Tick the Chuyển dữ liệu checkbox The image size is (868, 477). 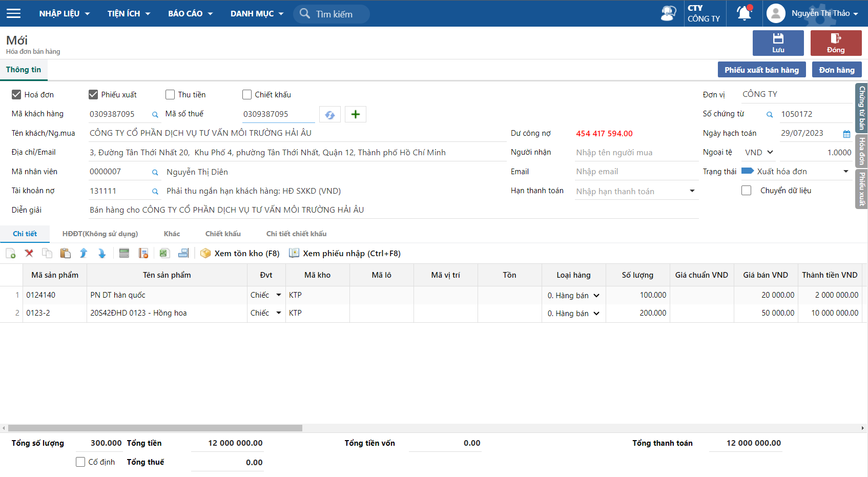(x=747, y=191)
